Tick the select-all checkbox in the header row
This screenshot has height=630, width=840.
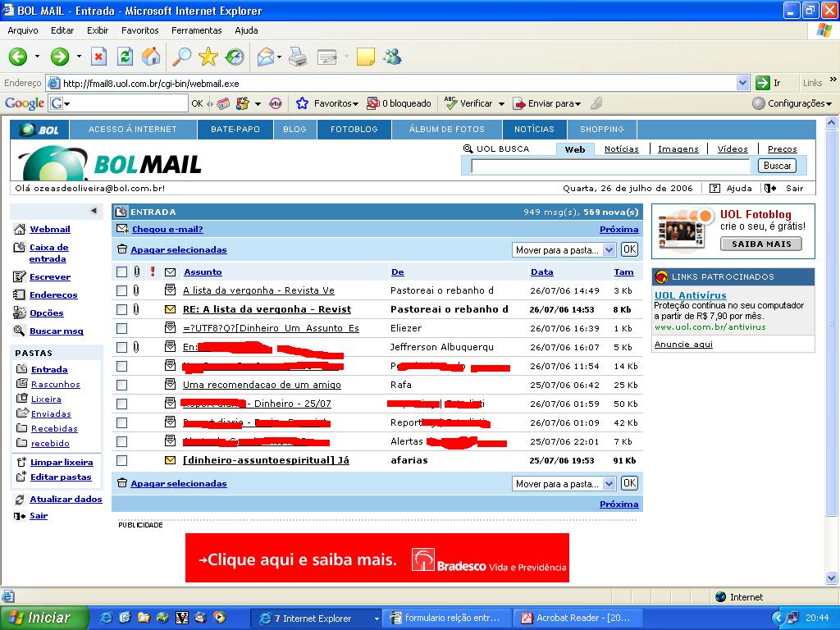click(121, 272)
